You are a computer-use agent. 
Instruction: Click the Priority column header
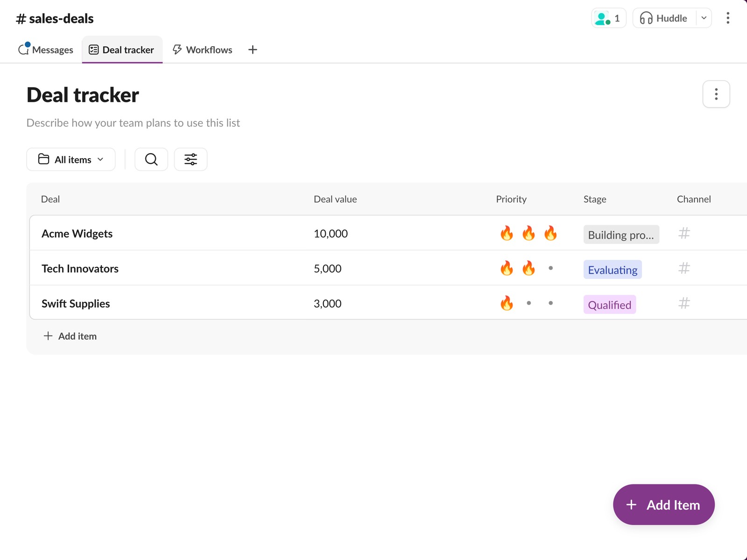click(511, 199)
